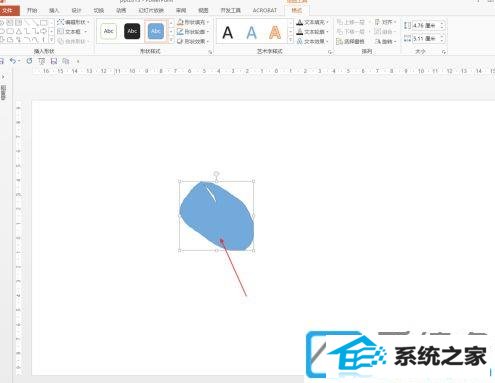Open the Text Fill (文本填充) dropdown
This screenshot has width=495, height=383.
click(313, 22)
